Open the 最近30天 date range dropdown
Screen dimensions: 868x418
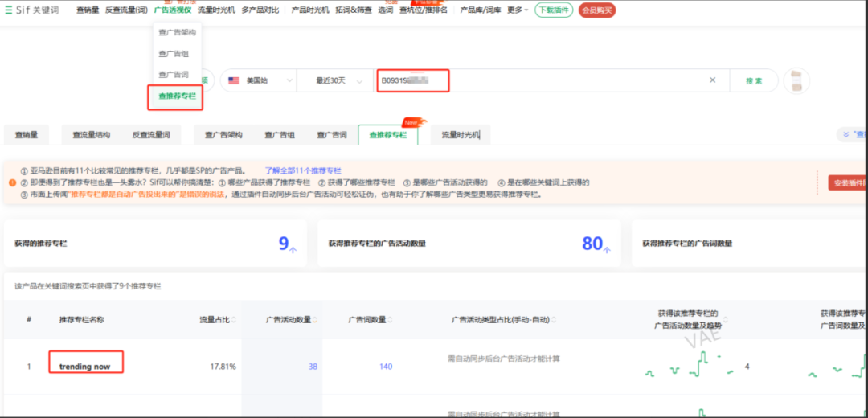click(x=337, y=80)
